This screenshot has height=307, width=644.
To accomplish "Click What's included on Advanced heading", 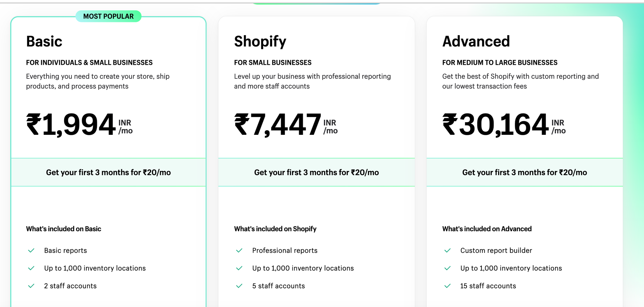I will coord(487,229).
